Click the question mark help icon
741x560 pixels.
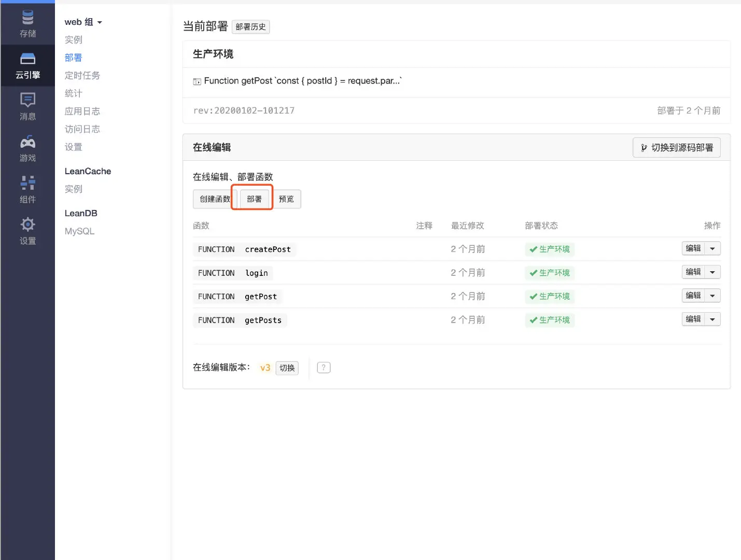(324, 368)
